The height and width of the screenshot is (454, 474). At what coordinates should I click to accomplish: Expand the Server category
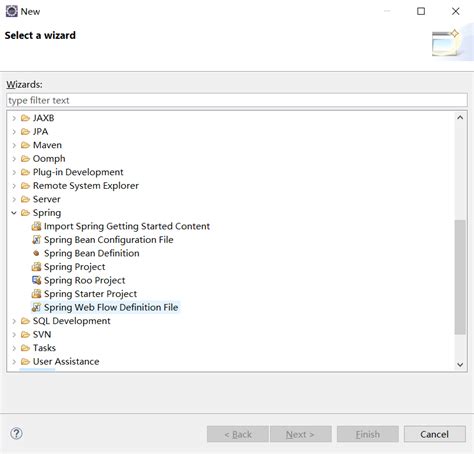[x=14, y=199]
